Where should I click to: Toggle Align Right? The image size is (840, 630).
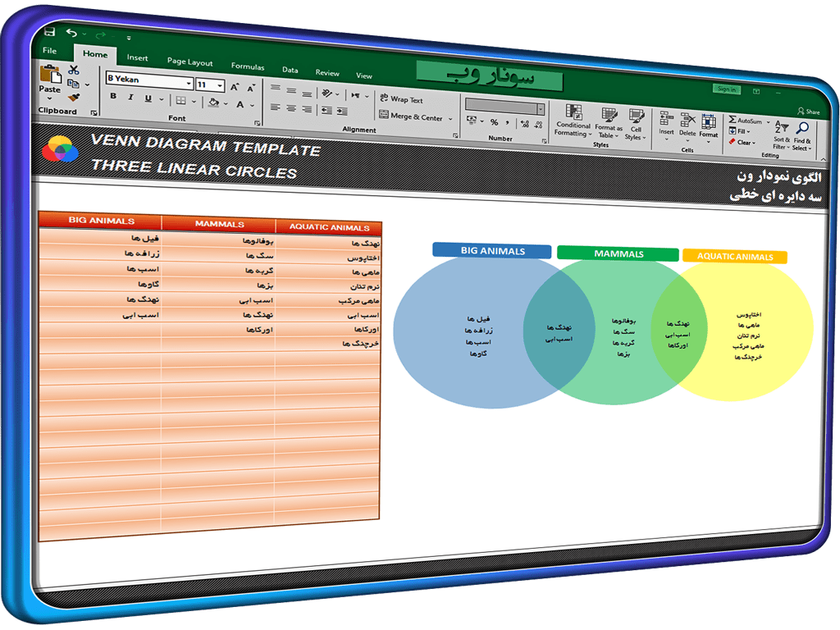[x=307, y=109]
